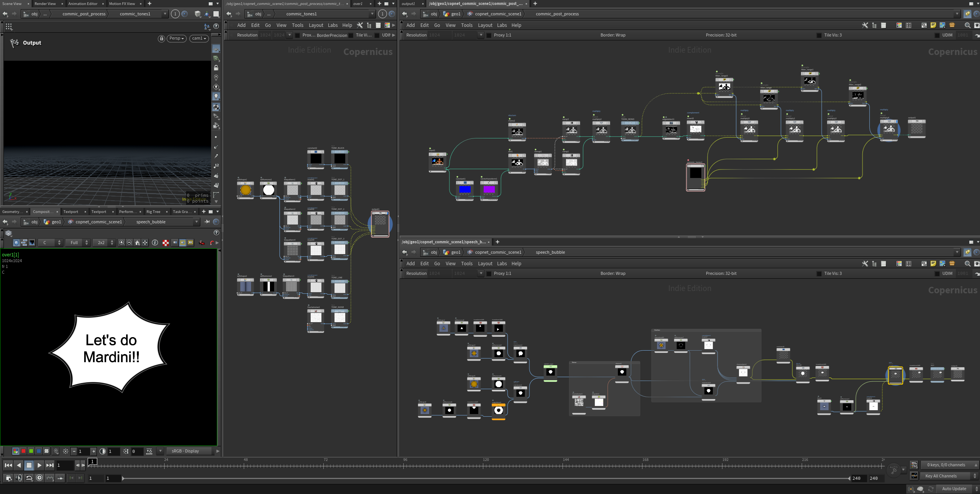Click the checkerboard transparency background icon
The width and height of the screenshot is (980, 494).
click(x=166, y=243)
